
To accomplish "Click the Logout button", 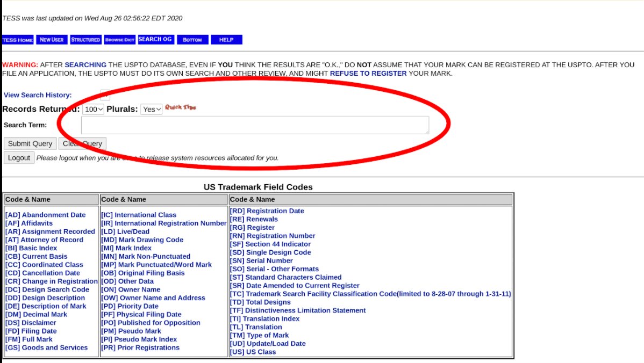I will 19,158.
